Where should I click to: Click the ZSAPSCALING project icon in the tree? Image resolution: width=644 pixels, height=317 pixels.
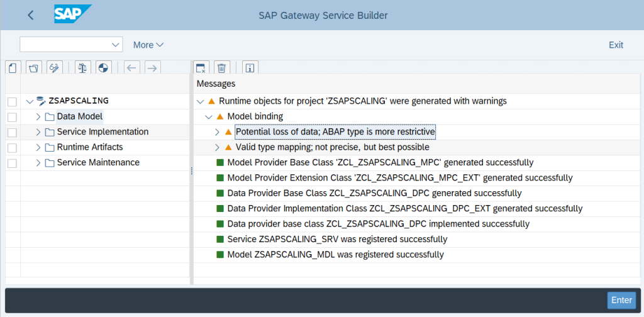click(41, 100)
